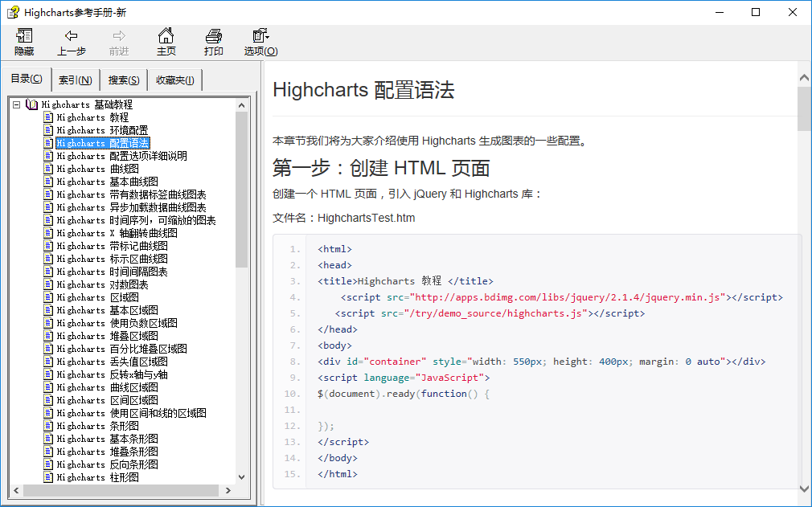
Task: Click page icon beside Highcharts 基本条形图
Action: pyautogui.click(x=48, y=439)
